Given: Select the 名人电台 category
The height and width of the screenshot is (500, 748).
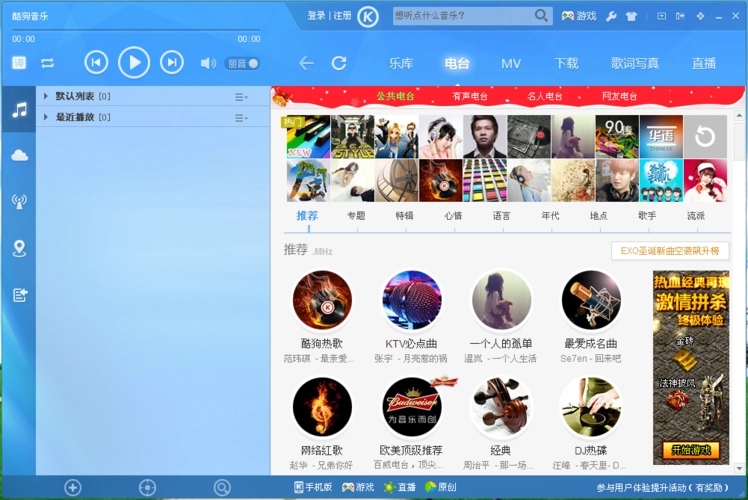Looking at the screenshot, I should [544, 96].
